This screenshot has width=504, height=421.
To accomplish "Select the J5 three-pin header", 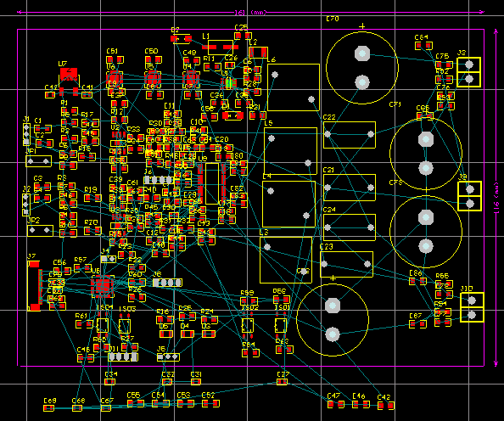I will [168, 356].
